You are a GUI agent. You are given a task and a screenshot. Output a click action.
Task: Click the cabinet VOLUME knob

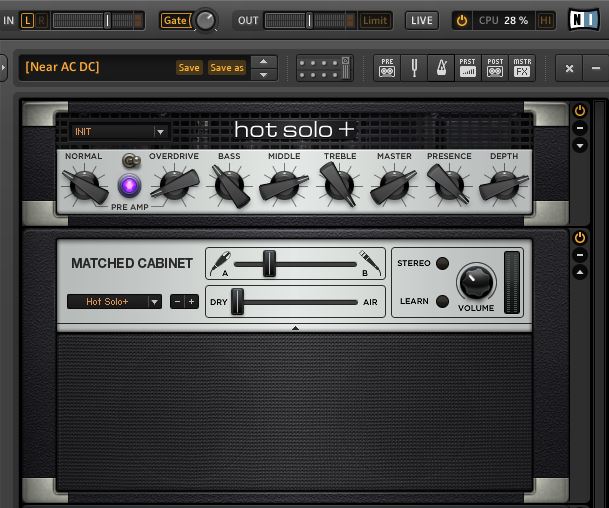tap(476, 282)
